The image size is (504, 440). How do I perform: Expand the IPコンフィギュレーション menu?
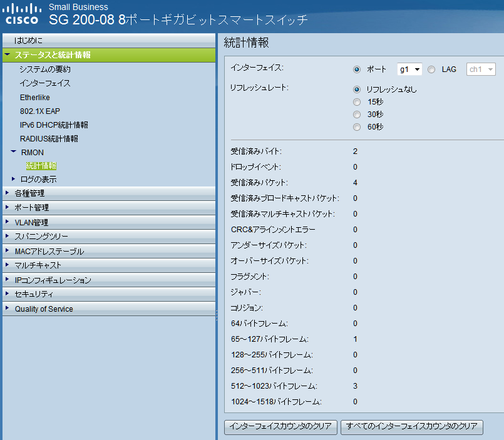[109, 280]
